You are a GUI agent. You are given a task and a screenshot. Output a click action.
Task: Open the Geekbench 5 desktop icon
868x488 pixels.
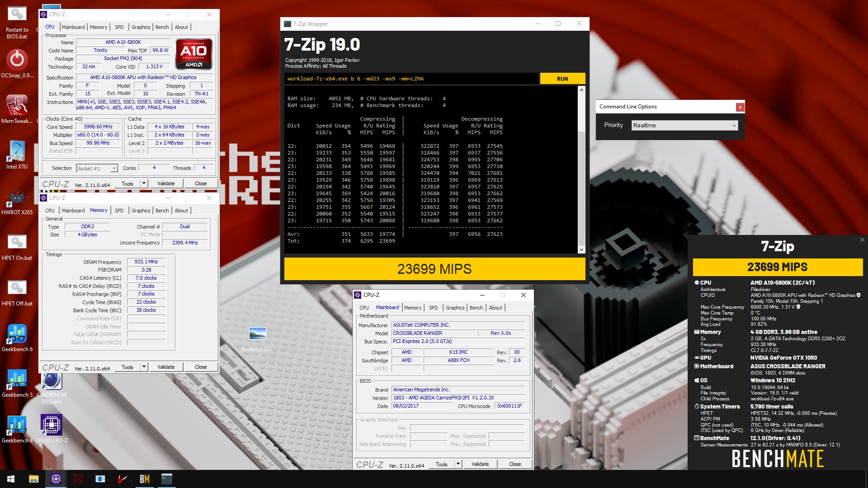[17, 383]
